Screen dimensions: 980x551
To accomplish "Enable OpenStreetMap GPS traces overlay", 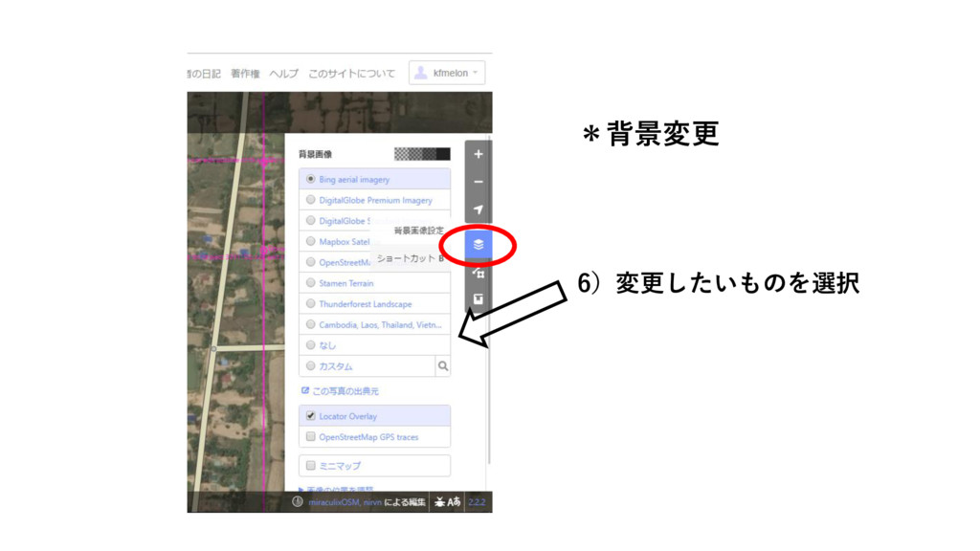I will tap(374, 436).
